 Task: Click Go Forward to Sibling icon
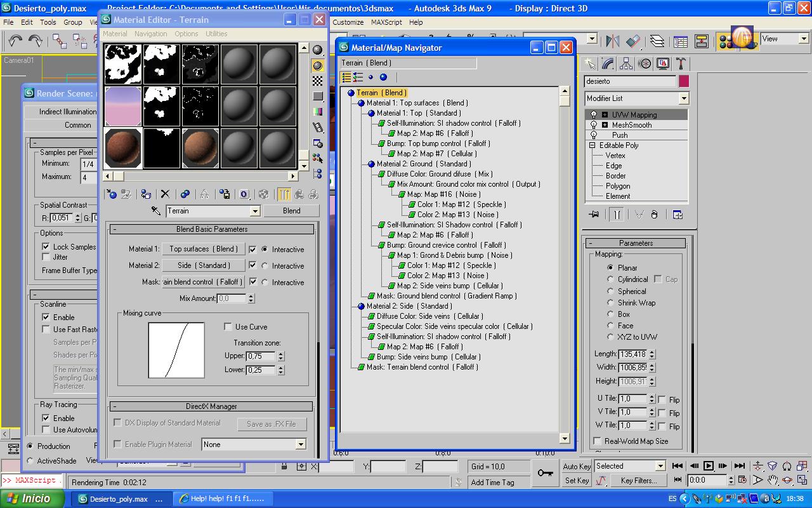(312, 194)
